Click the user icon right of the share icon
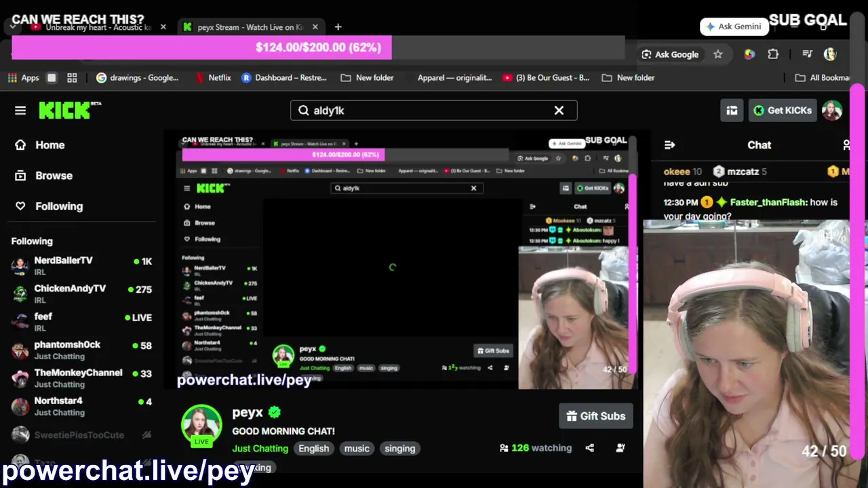Image resolution: width=868 pixels, height=488 pixels. [620, 448]
